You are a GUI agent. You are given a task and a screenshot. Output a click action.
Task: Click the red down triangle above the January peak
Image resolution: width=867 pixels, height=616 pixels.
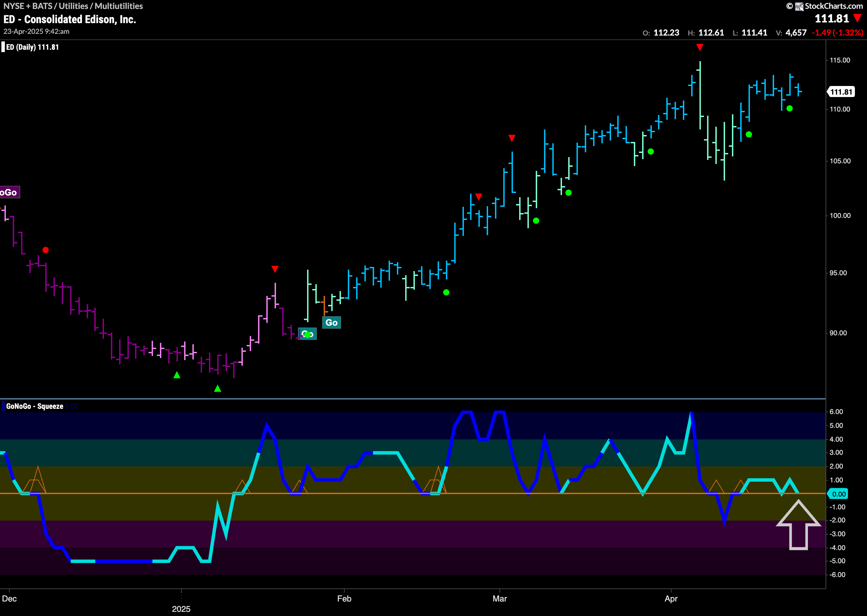(x=275, y=269)
